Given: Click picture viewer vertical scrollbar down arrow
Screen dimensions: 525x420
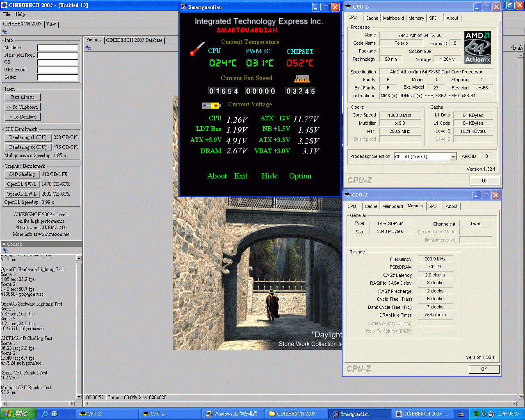Looking at the screenshot, I should (521, 397).
